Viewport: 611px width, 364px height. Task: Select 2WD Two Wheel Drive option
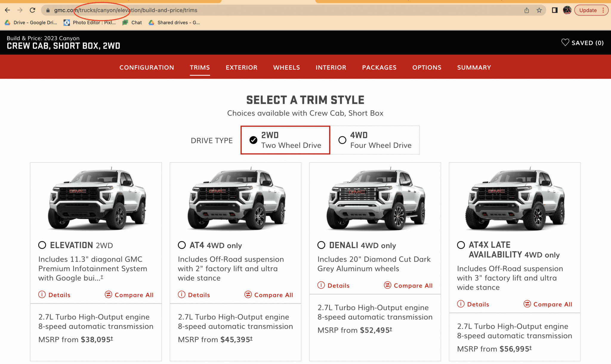[x=285, y=140]
